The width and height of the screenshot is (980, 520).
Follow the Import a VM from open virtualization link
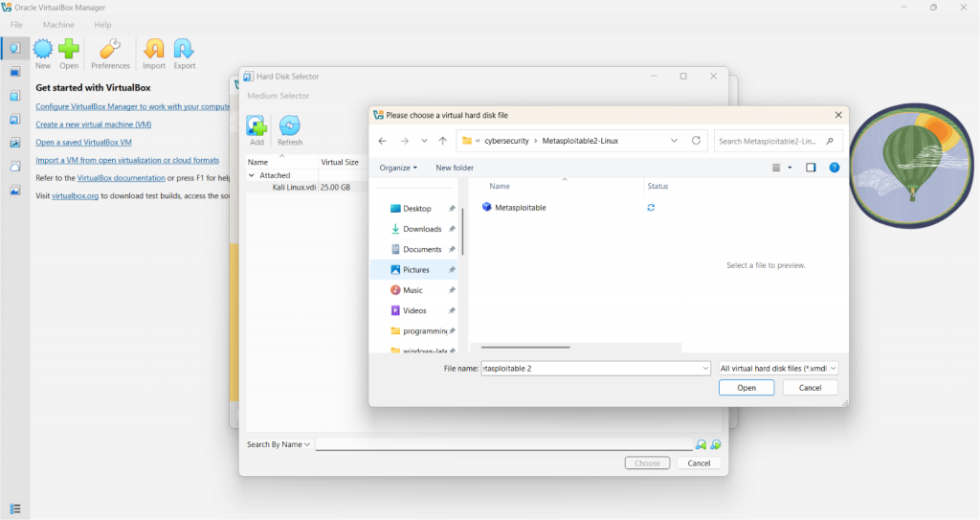[x=127, y=160]
